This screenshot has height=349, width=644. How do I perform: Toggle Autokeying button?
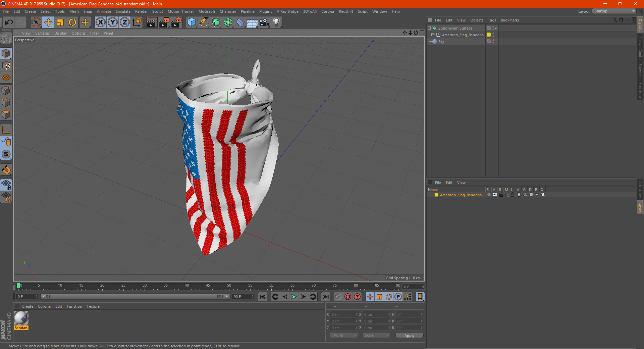348,297
